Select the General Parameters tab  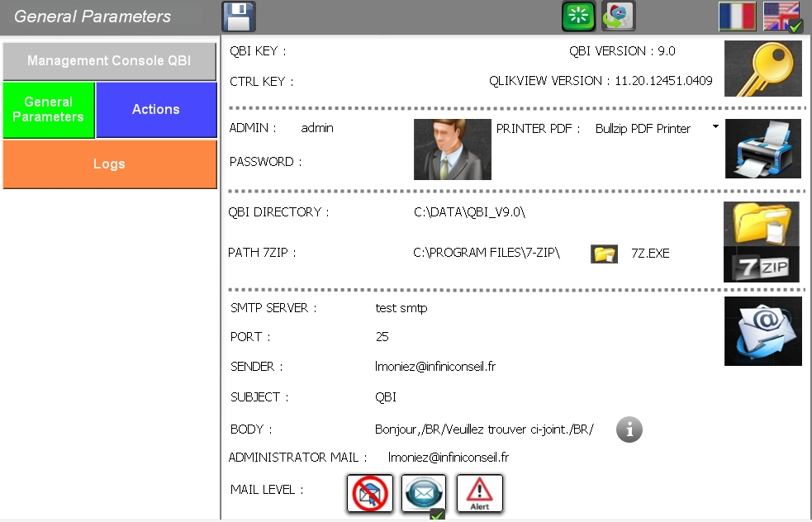click(x=49, y=110)
